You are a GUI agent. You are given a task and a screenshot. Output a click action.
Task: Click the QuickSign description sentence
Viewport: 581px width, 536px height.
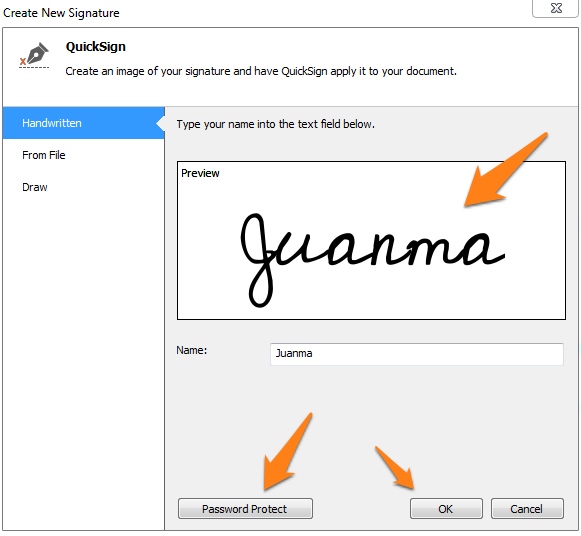click(261, 71)
